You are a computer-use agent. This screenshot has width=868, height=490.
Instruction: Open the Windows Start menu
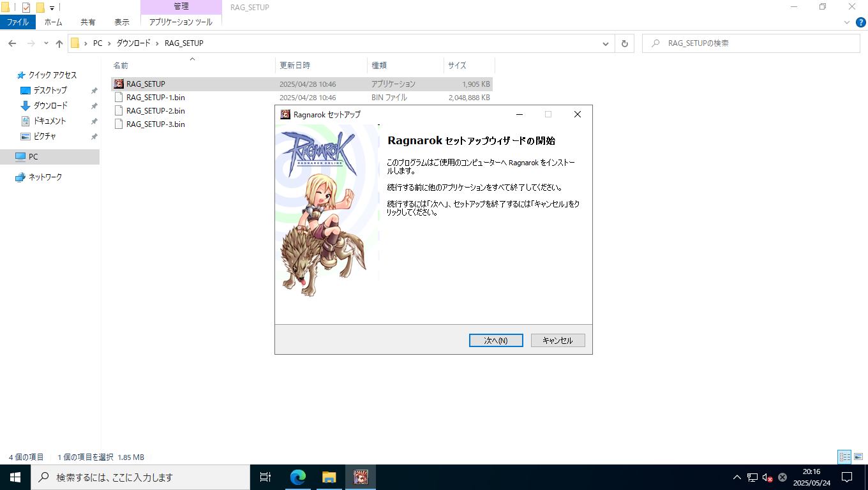15,477
